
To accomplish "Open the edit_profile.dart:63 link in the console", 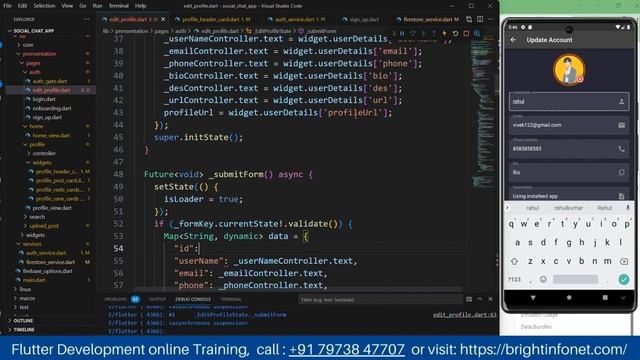I will (x=464, y=315).
